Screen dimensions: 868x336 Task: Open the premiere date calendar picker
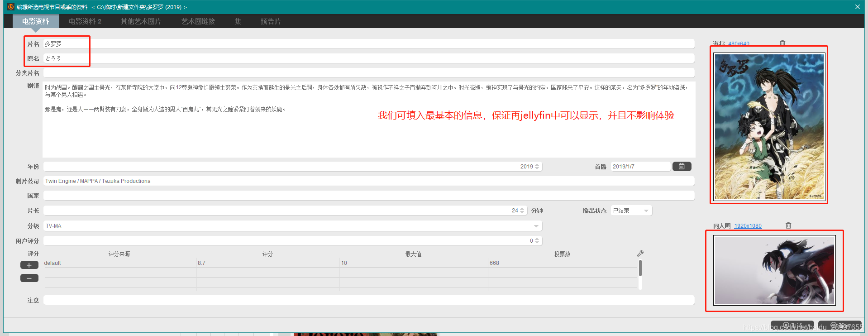pos(682,166)
